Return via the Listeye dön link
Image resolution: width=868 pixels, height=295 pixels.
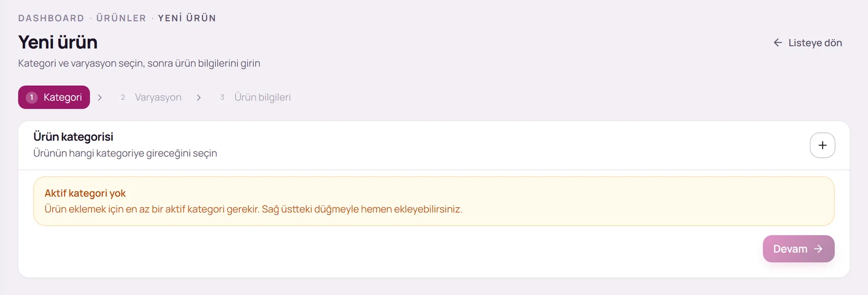click(808, 43)
